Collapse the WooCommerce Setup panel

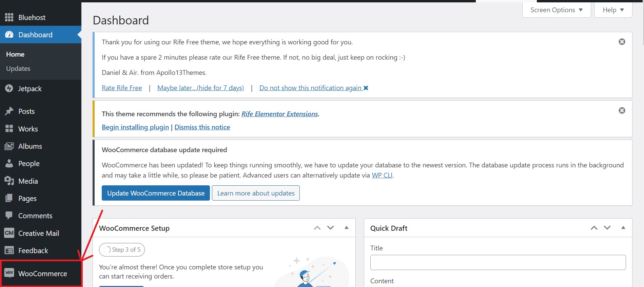(346, 228)
